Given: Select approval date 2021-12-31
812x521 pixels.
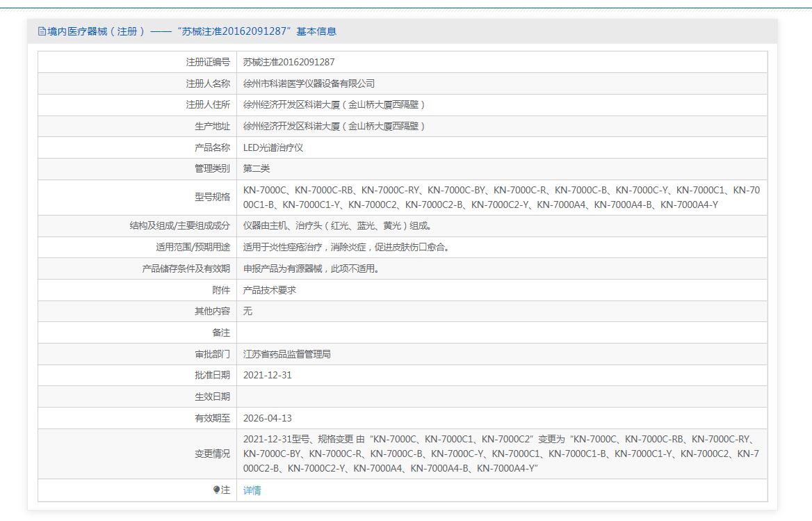Looking at the screenshot, I should point(267,376).
